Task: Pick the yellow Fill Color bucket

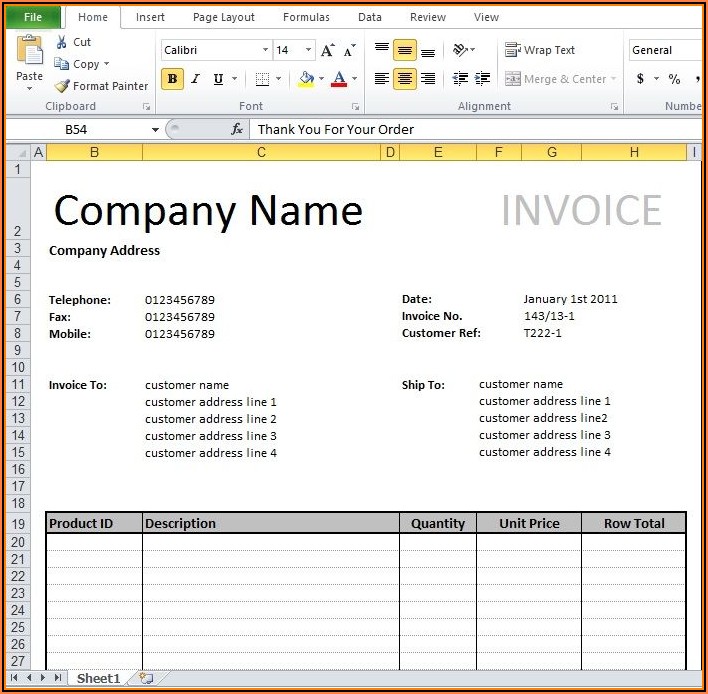Action: point(306,79)
